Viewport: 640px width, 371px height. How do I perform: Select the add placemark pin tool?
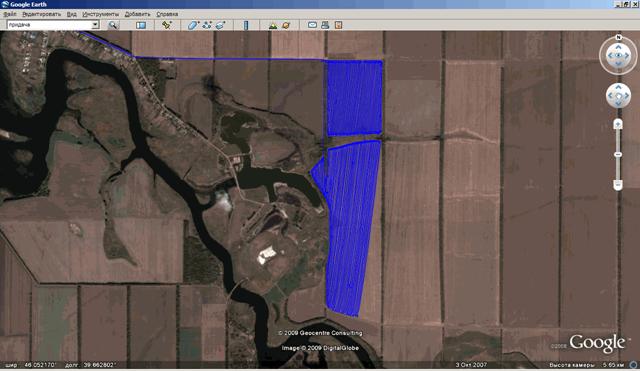coord(167,25)
